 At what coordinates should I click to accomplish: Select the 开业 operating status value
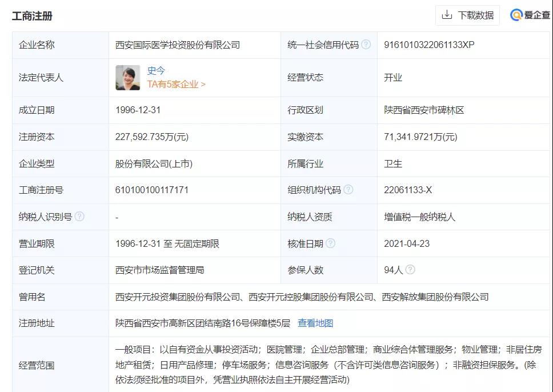tap(393, 78)
